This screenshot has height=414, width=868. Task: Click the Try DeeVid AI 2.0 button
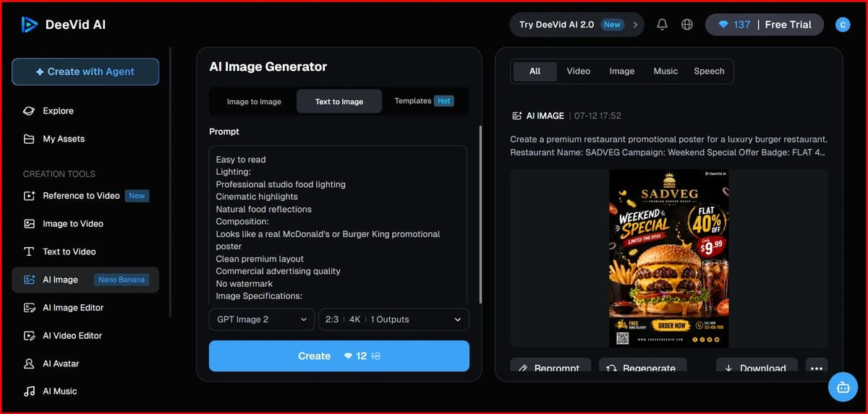(x=577, y=25)
